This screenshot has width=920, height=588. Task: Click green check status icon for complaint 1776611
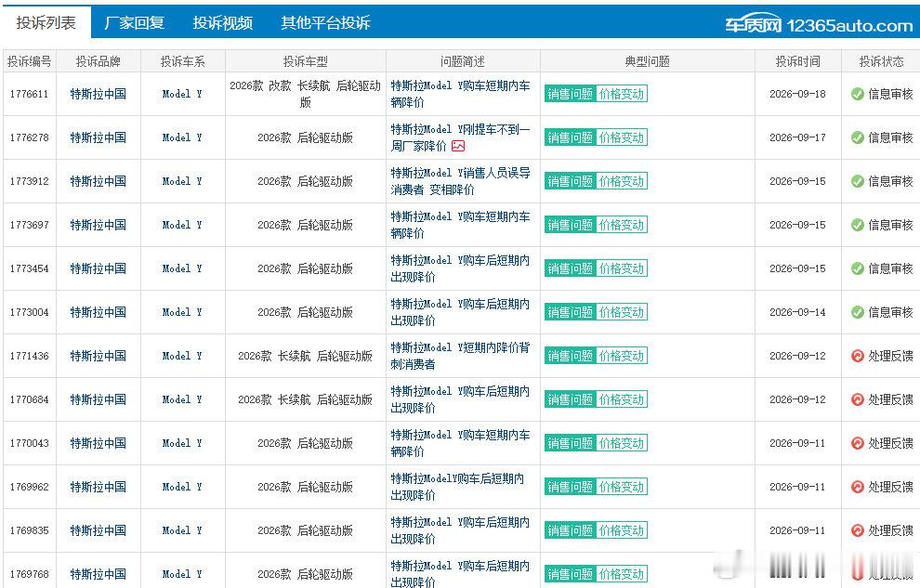857,94
